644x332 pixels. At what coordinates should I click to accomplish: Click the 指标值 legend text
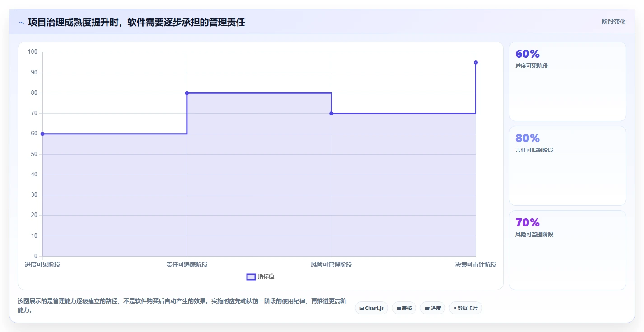pyautogui.click(x=266, y=277)
